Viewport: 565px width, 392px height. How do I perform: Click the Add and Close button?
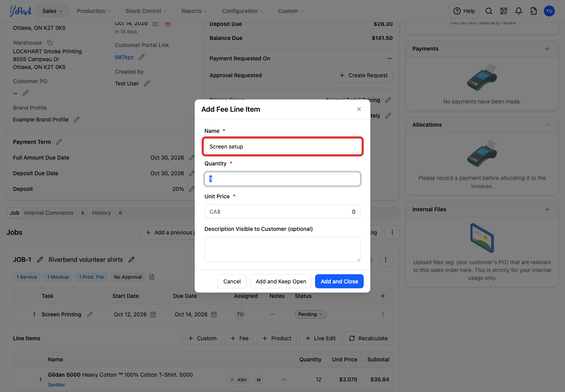point(339,281)
